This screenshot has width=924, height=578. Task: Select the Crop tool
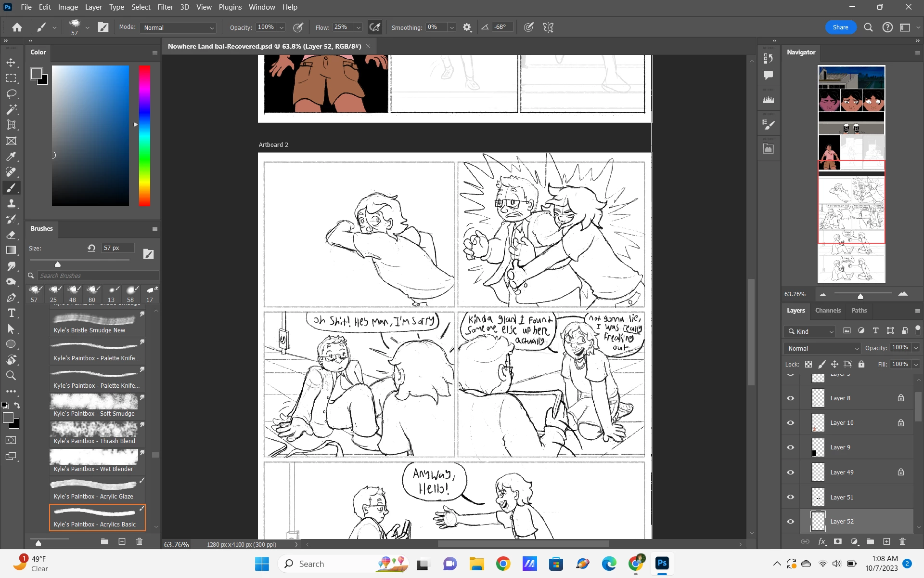pos(12,125)
